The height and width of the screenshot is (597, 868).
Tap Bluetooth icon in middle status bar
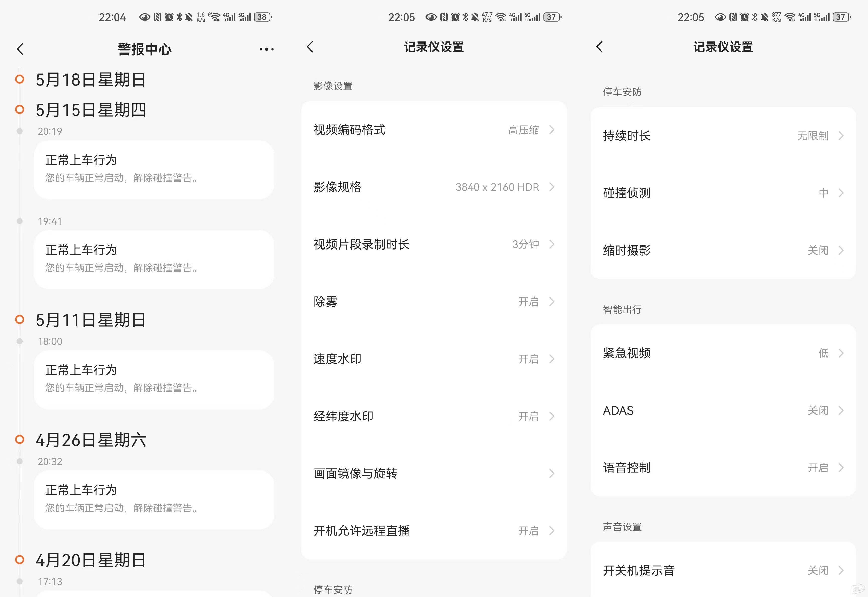pos(466,17)
